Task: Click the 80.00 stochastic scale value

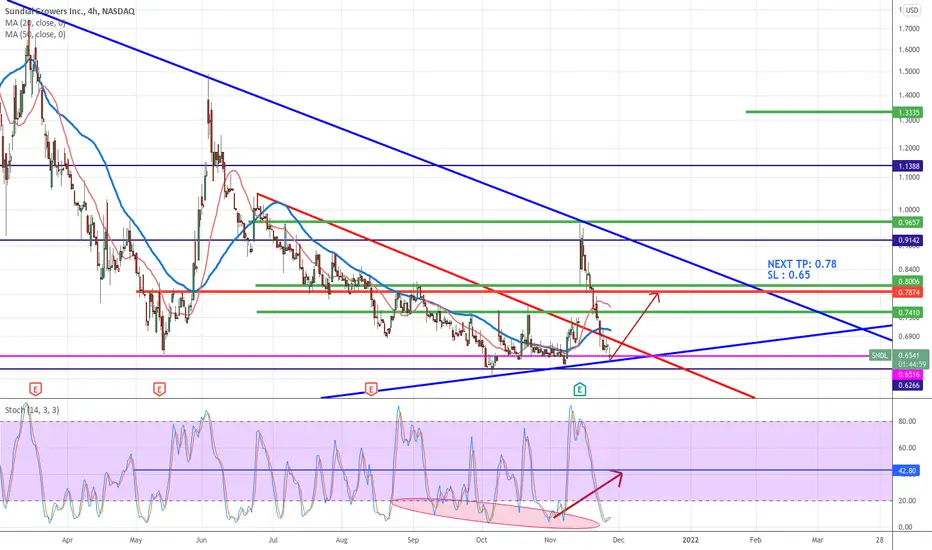Action: [907, 422]
